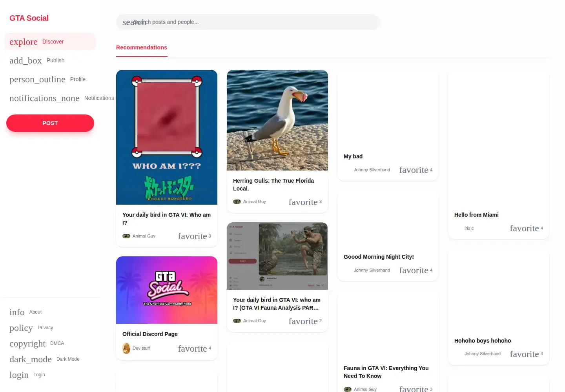Viewport: 565px width, 392px height.
Task: Open the Notifications menu label
Action: [x=99, y=98]
